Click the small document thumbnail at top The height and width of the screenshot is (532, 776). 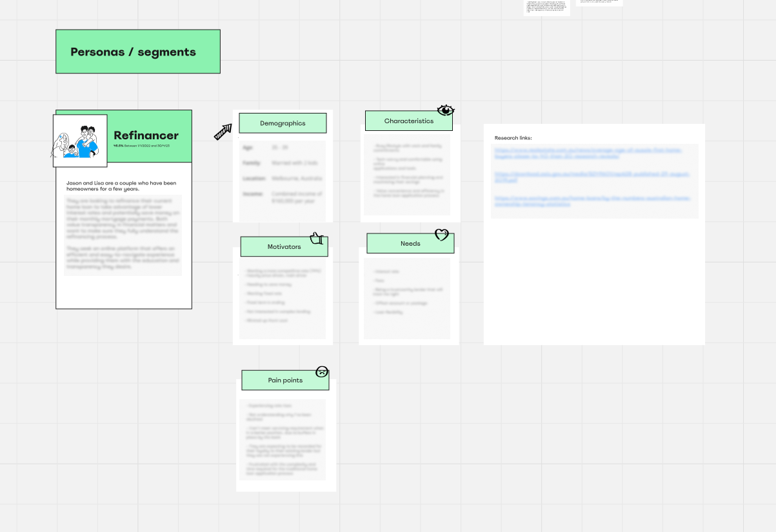tap(547, 7)
